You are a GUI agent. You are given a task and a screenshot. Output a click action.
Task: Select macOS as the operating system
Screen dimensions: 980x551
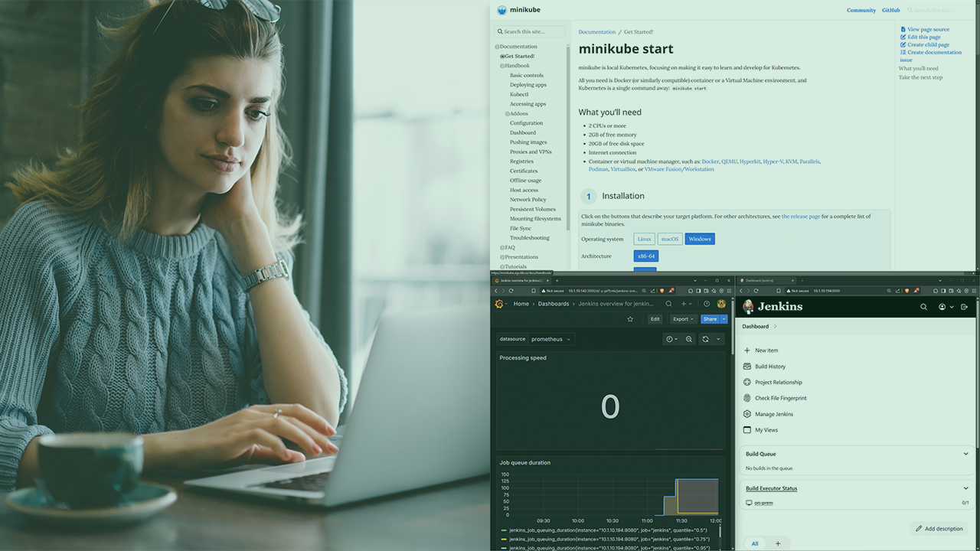coord(670,239)
